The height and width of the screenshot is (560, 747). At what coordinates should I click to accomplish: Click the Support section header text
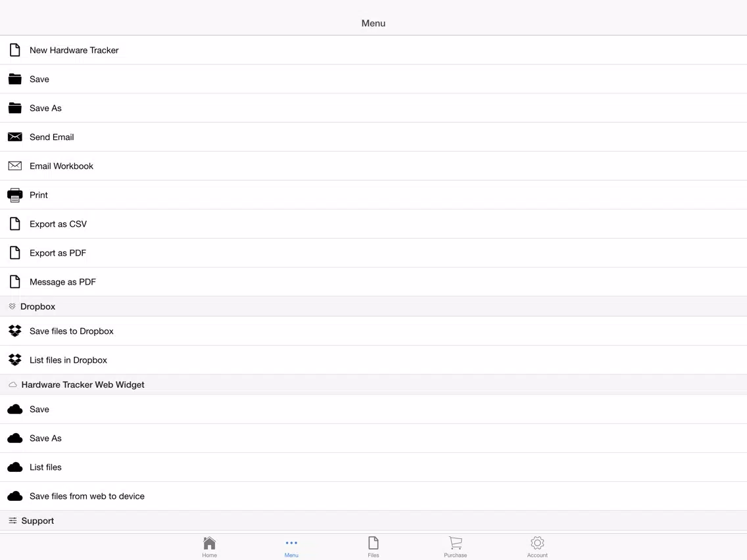(37, 521)
